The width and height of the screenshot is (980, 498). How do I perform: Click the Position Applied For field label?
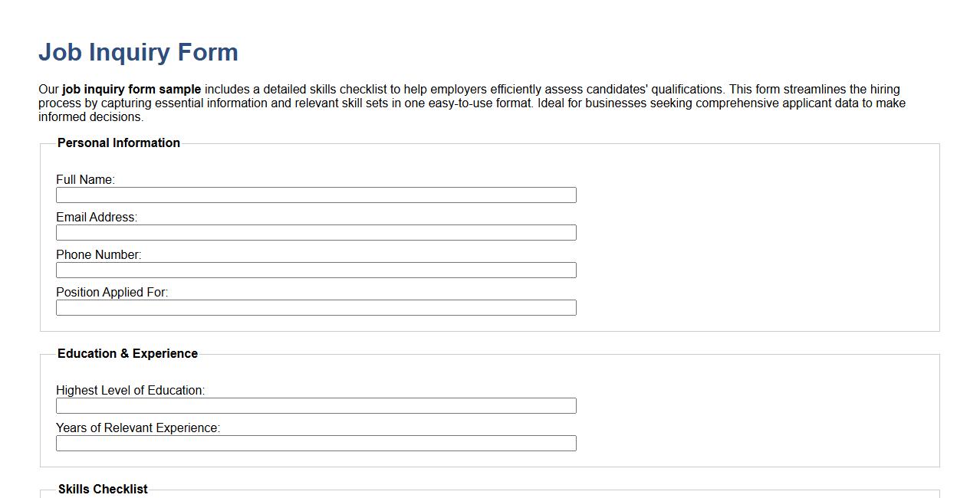[112, 292]
